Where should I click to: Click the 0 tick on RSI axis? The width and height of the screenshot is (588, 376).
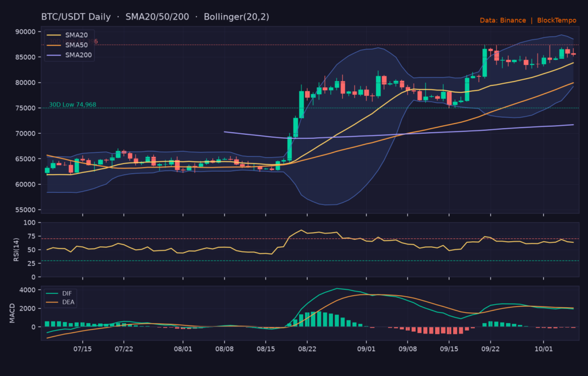tap(34, 277)
